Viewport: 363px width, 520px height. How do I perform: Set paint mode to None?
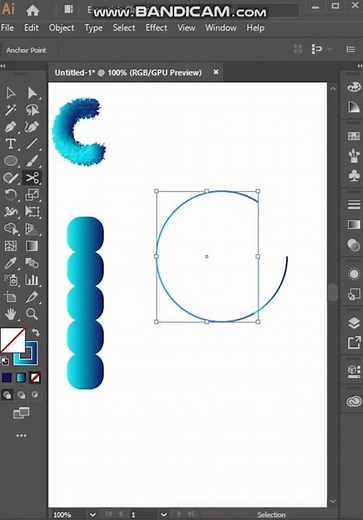pyautogui.click(x=35, y=378)
